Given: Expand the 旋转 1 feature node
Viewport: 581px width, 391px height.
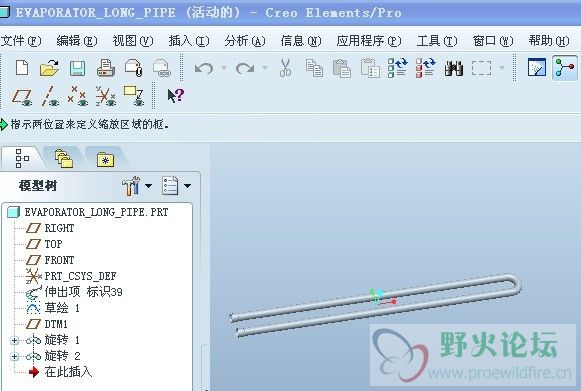Looking at the screenshot, I should (x=14, y=340).
